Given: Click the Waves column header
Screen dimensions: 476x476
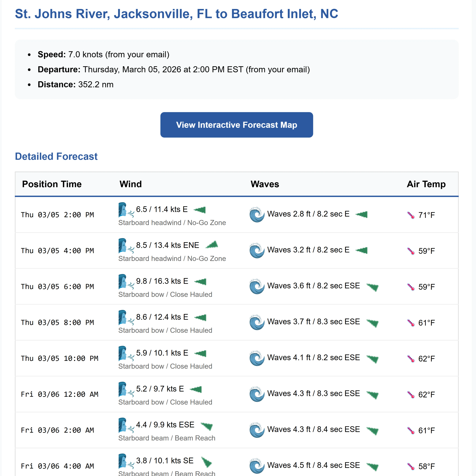Looking at the screenshot, I should (265, 184).
